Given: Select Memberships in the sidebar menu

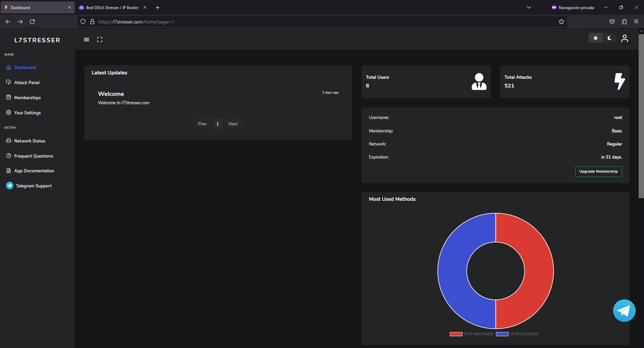Looking at the screenshot, I should [x=27, y=98].
